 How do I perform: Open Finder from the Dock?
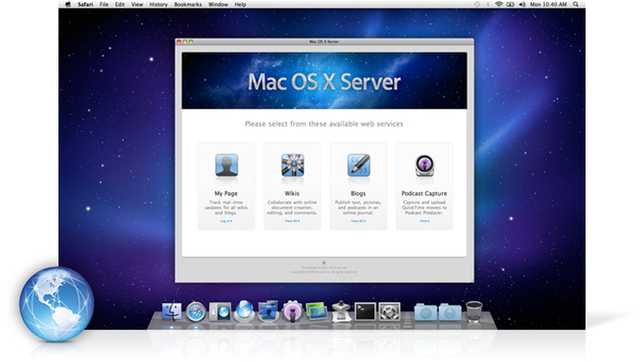point(173,312)
